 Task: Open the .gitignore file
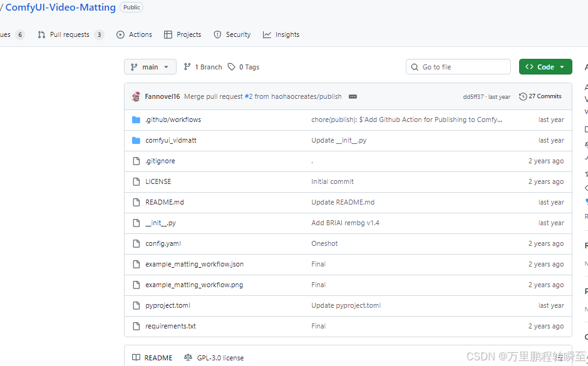click(x=160, y=161)
